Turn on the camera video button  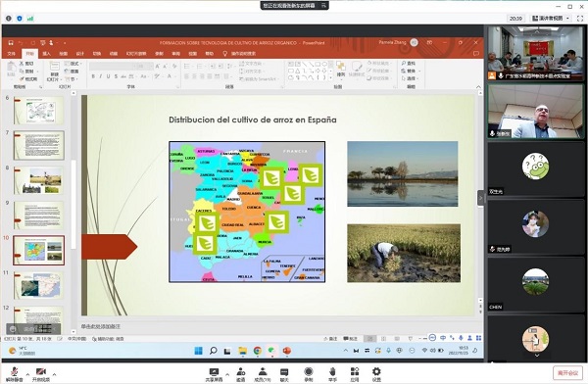point(40,373)
